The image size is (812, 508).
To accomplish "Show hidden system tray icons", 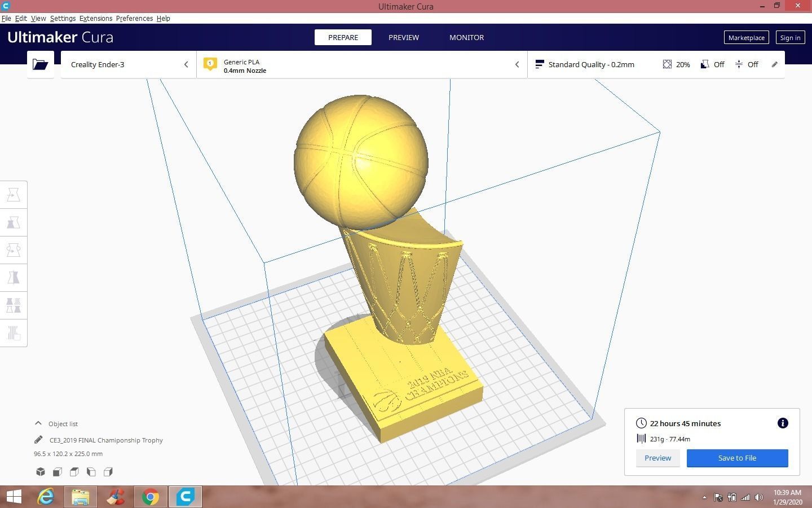I will [x=704, y=497].
